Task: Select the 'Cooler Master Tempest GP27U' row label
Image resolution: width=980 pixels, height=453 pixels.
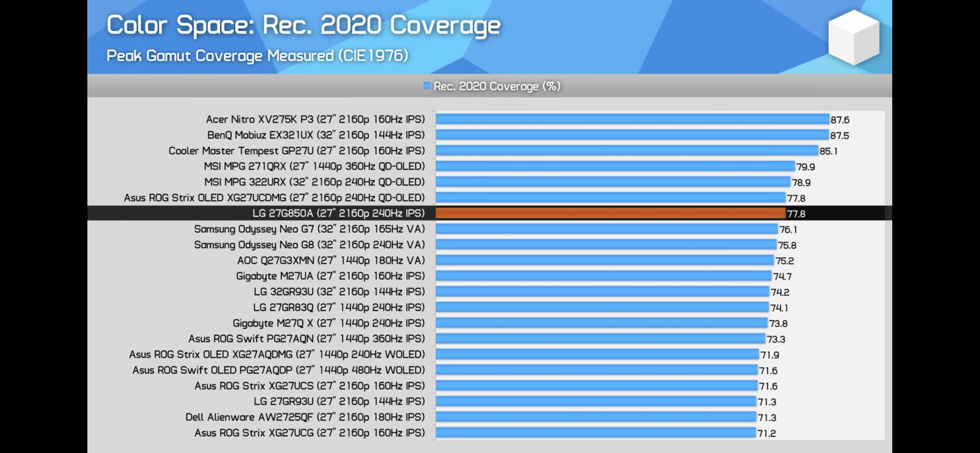Action: click(296, 151)
